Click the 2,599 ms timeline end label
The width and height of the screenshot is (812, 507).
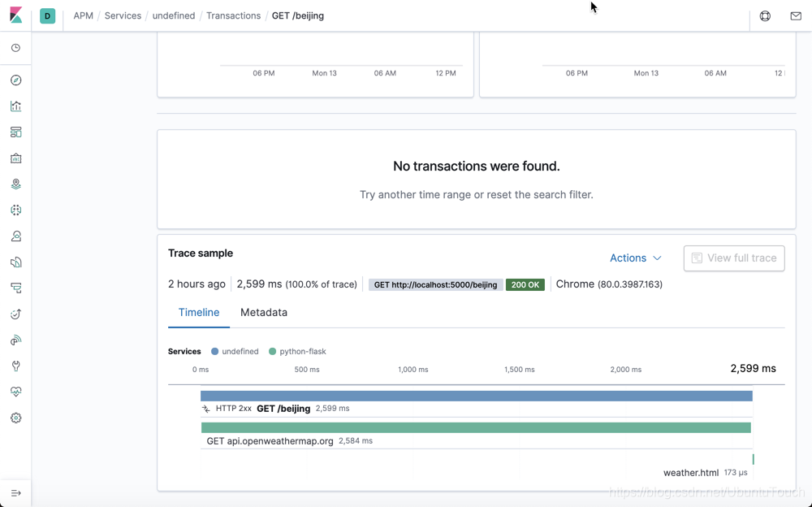(x=753, y=369)
